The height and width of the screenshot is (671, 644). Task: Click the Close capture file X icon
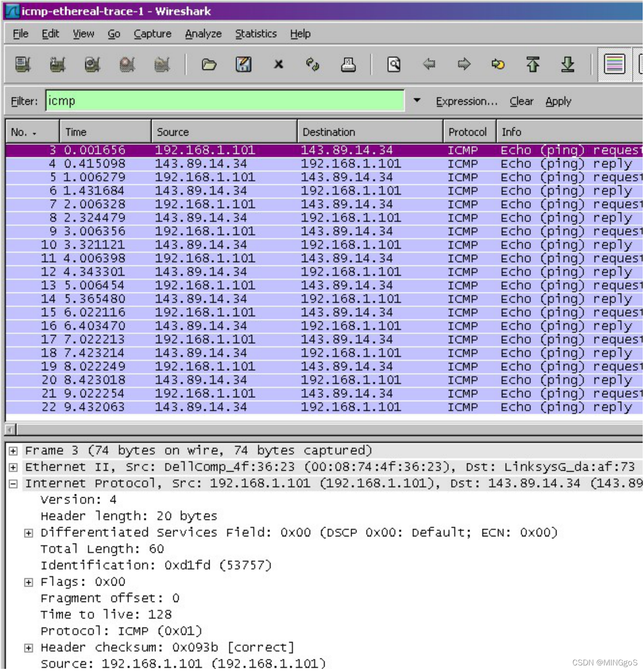click(x=279, y=65)
